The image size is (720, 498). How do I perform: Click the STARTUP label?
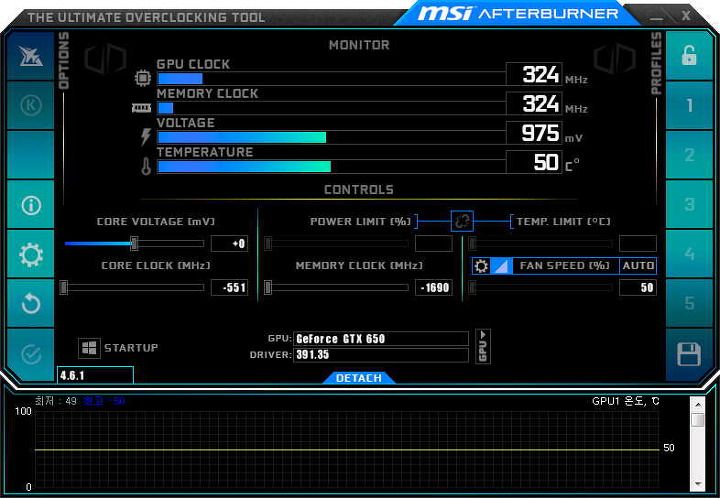click(131, 348)
